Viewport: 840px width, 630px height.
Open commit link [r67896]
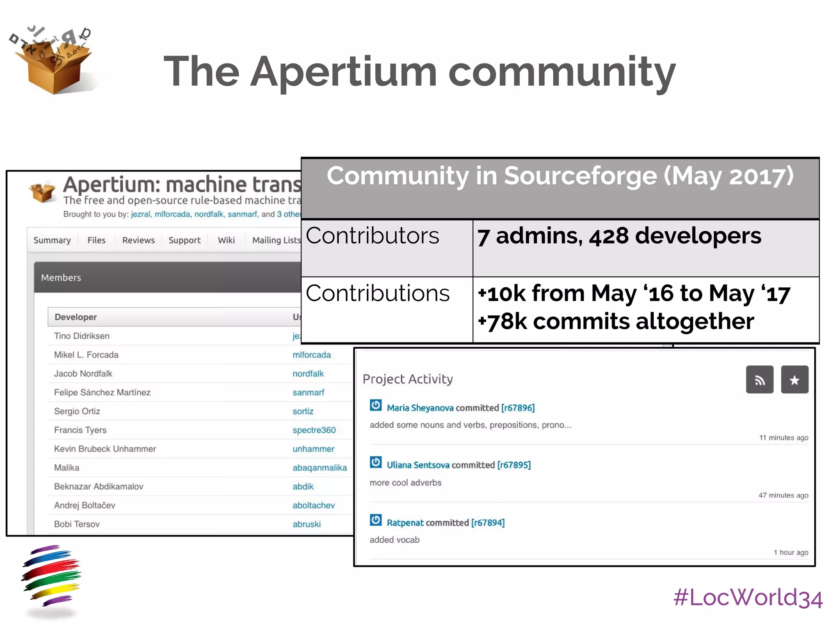pos(518,408)
